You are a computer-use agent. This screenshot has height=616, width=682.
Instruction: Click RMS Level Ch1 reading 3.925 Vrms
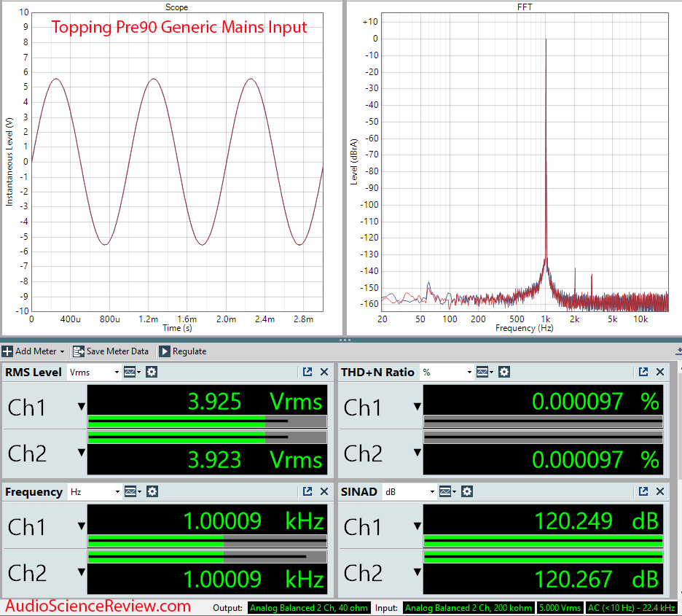[255, 401]
